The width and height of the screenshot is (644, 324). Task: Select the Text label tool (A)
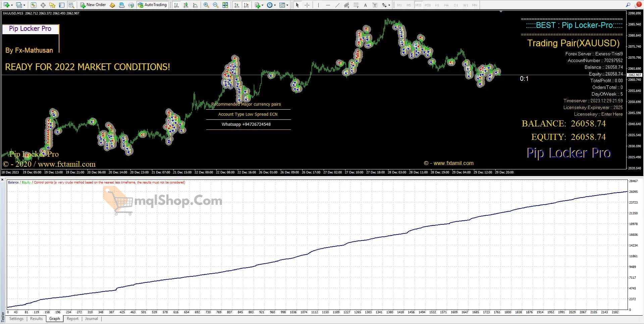pos(365,5)
